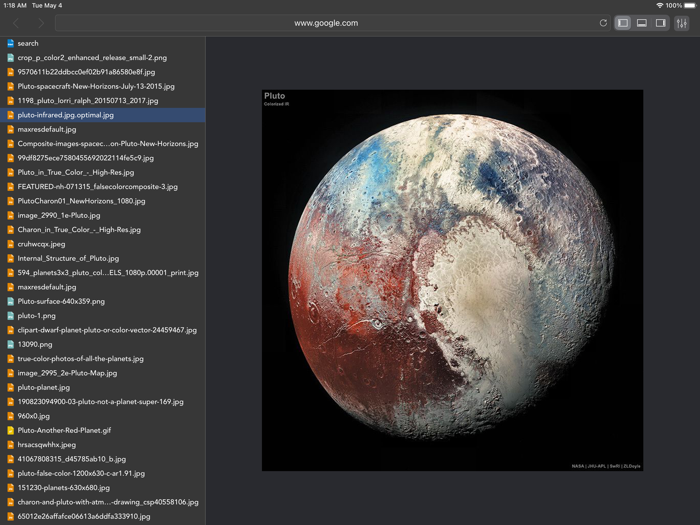Select the 960x0.jpg resource
This screenshot has width=700, height=525.
(34, 416)
